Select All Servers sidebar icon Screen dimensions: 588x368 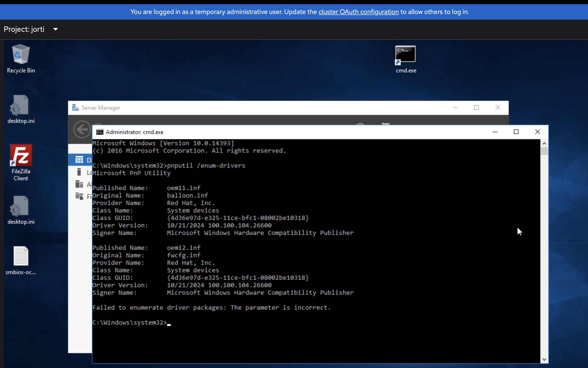click(x=79, y=184)
